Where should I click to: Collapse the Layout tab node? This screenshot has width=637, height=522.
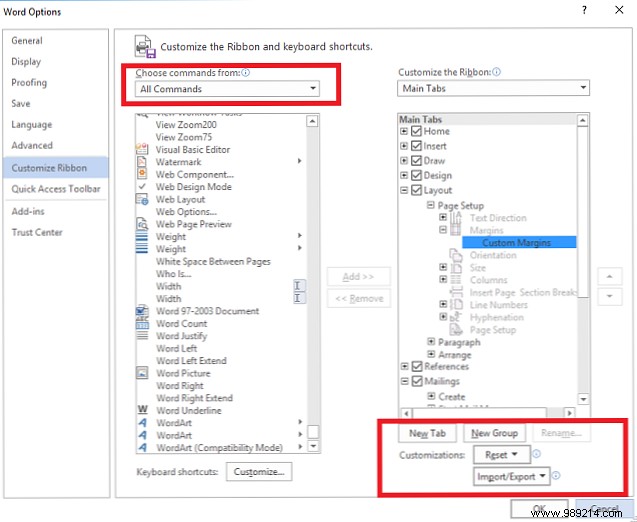point(404,190)
